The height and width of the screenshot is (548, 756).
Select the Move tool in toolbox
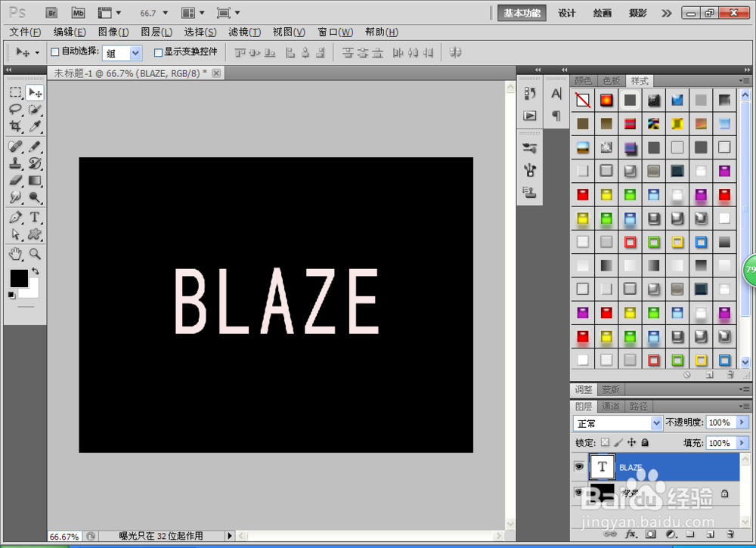click(35, 92)
